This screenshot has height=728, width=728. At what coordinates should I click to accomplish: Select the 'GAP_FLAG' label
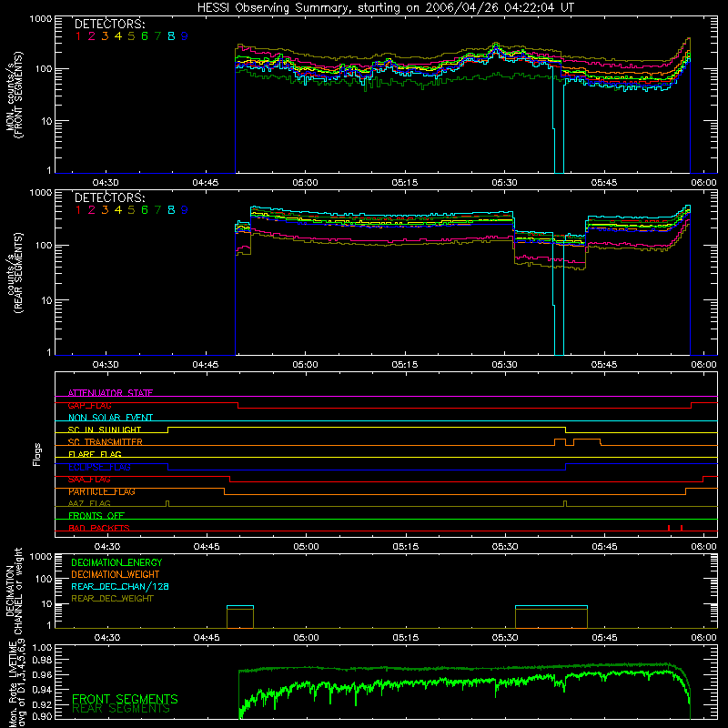click(89, 405)
